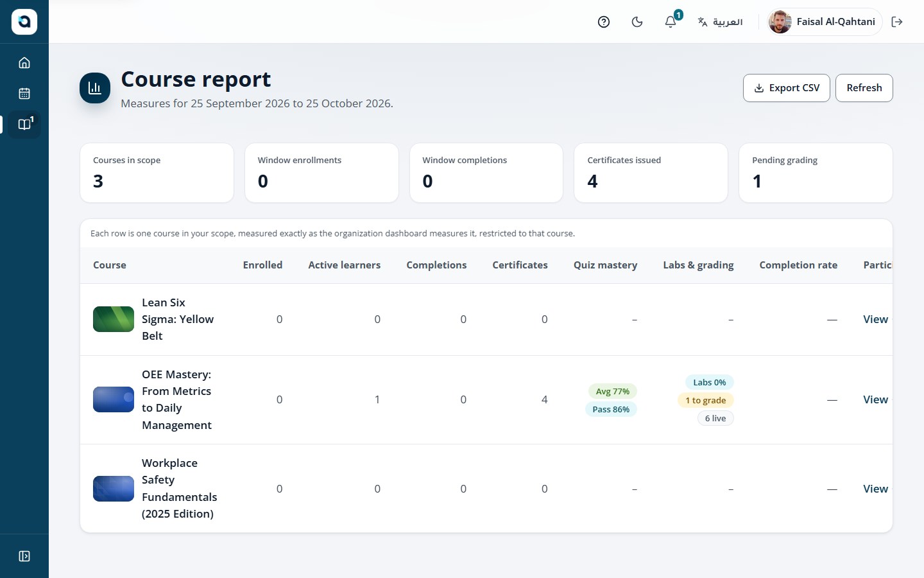Screen dimensions: 924x578
Task: Collapse the sidebar panel icon
Action: (24, 556)
